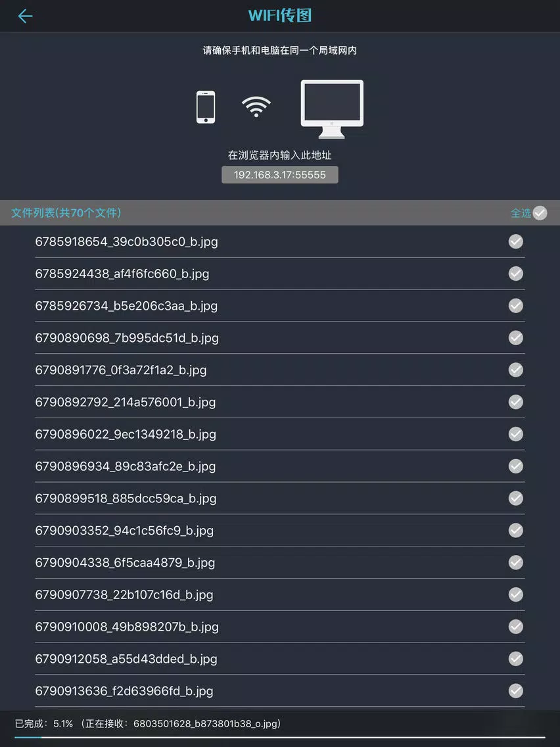Click file name 6790899518_885dcc59ca_b.jpg
The height and width of the screenshot is (747, 560).
[x=126, y=498]
